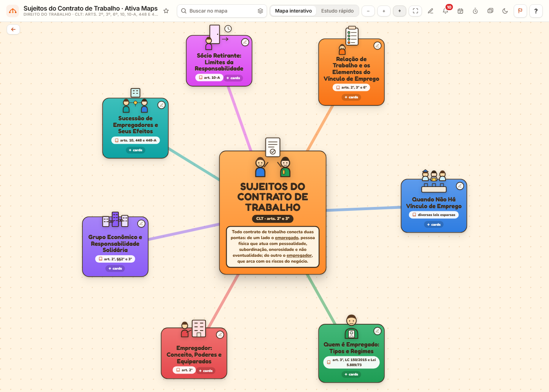Expand cards on Quando Não Há Vínculo node

(x=434, y=225)
